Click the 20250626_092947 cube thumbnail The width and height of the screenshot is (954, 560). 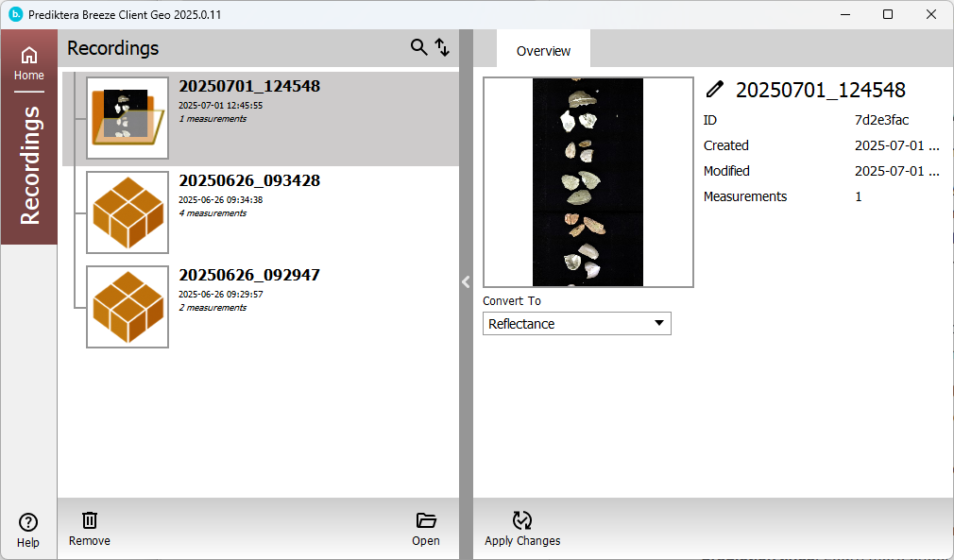[x=128, y=307]
